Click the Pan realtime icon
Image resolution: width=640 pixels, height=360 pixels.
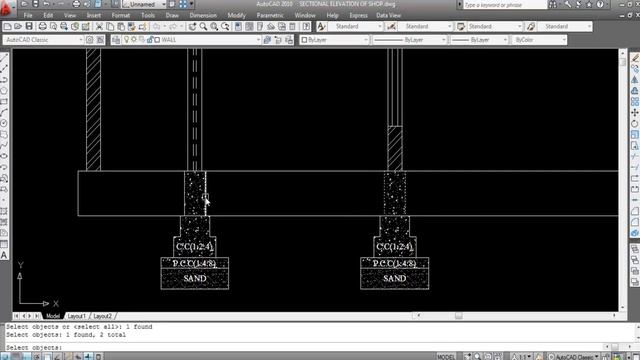click(x=192, y=27)
